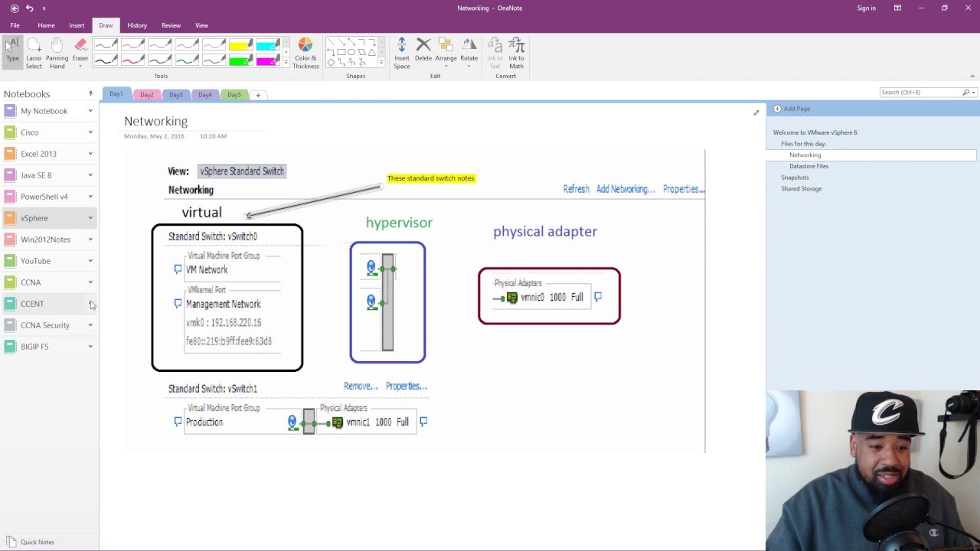Expand the Shapes gallery
980x551 pixels.
point(381,63)
